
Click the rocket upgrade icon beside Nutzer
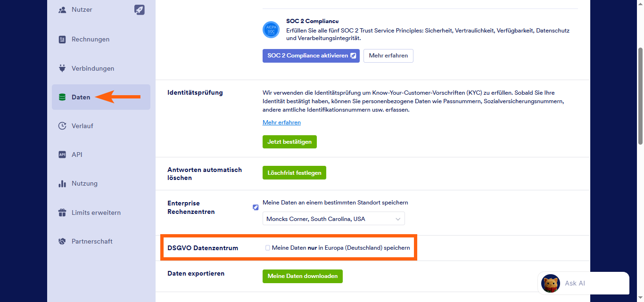139,10
